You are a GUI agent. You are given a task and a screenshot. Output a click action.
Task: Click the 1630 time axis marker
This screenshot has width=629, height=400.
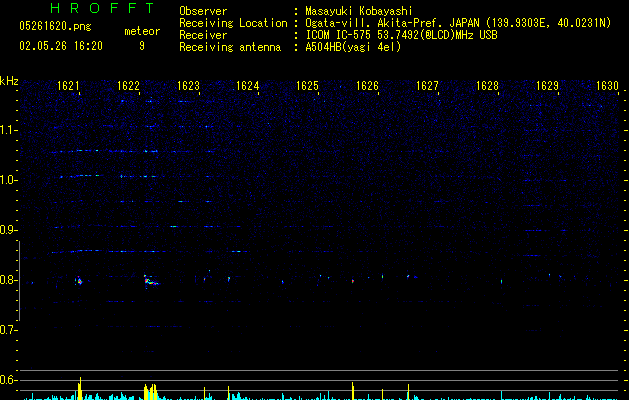tap(607, 86)
